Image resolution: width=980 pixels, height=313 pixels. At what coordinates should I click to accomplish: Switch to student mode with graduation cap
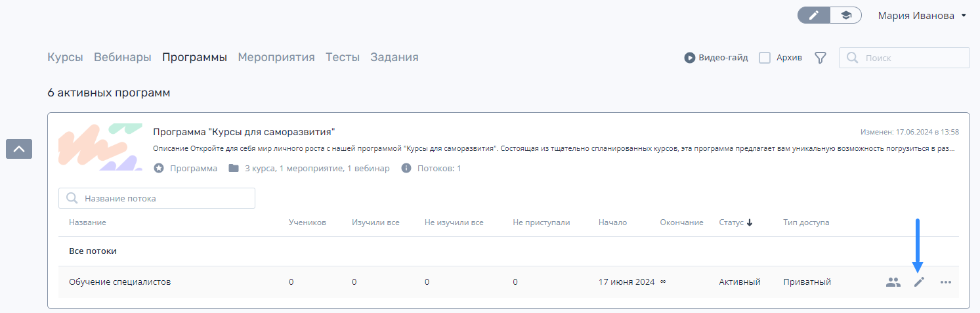coord(846,16)
